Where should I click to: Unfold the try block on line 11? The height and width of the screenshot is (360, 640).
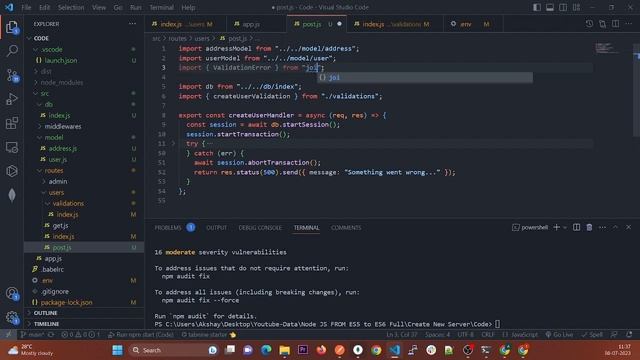[x=173, y=144]
